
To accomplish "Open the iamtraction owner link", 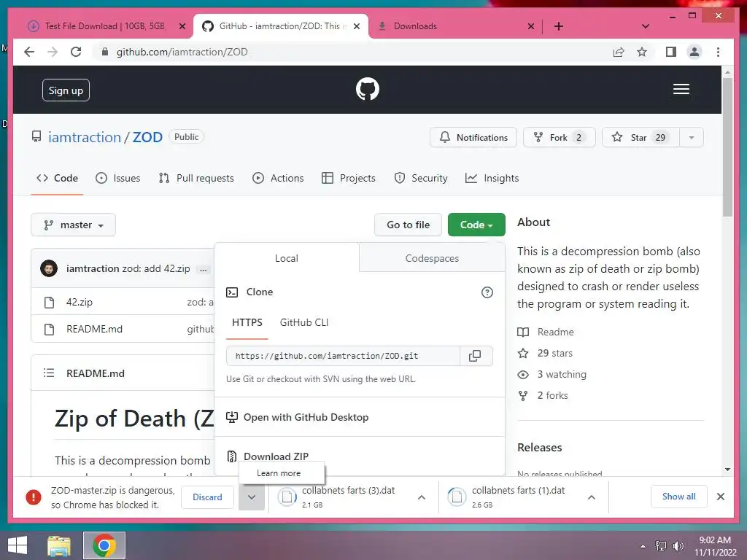I will pos(85,137).
